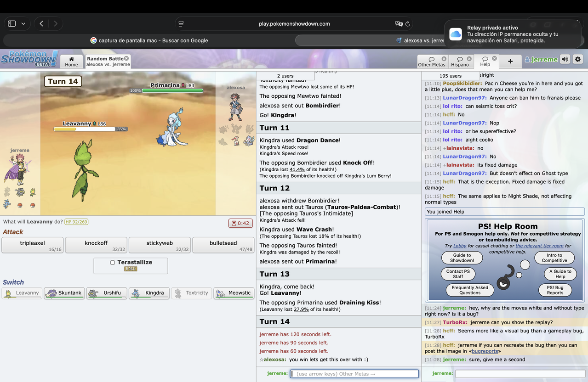Use the bulletseed move
588x382 pixels.
(x=223, y=245)
